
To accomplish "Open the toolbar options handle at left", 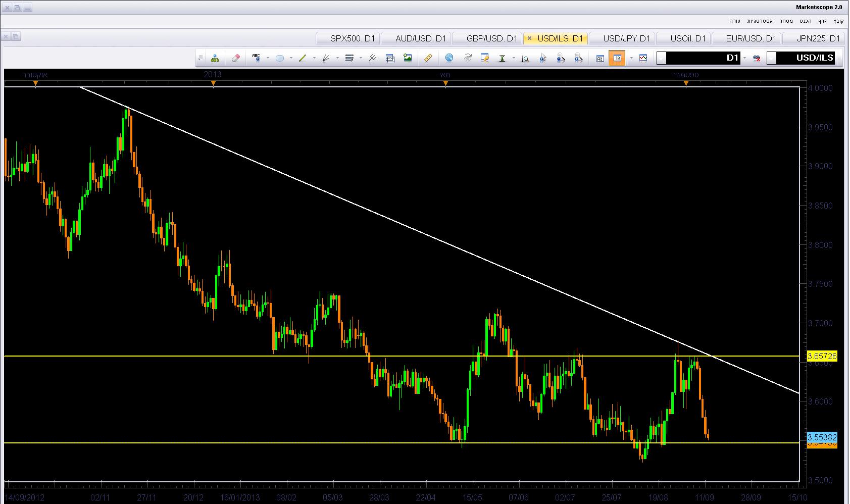I will [201, 58].
